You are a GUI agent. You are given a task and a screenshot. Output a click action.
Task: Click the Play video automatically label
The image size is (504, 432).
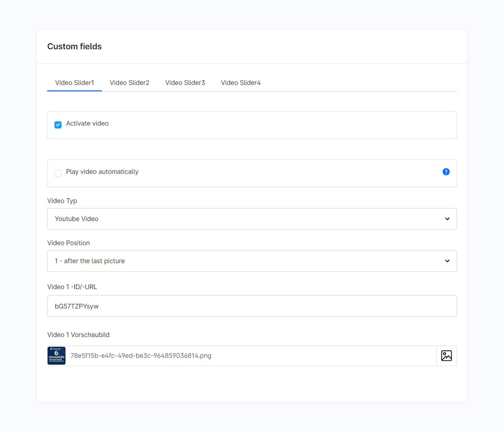(x=102, y=172)
